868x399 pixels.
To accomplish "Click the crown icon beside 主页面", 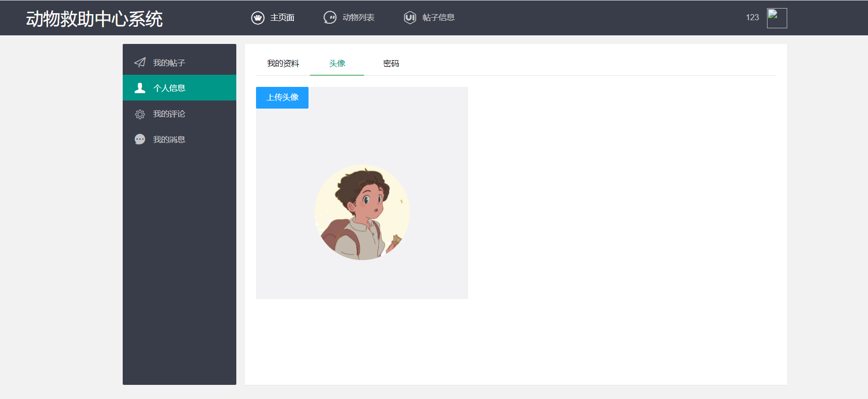I will point(258,18).
